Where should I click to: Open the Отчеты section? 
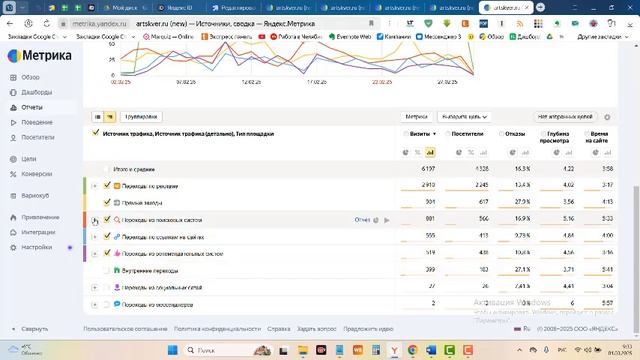tap(32, 107)
